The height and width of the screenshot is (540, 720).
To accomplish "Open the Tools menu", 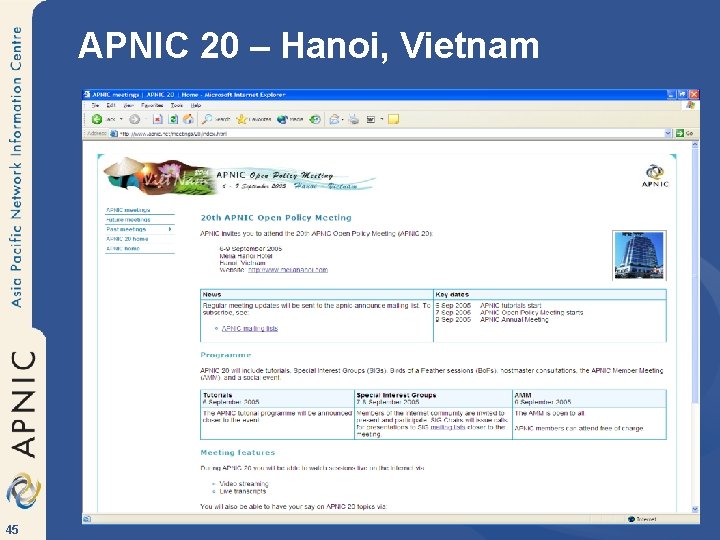I will click(x=177, y=105).
